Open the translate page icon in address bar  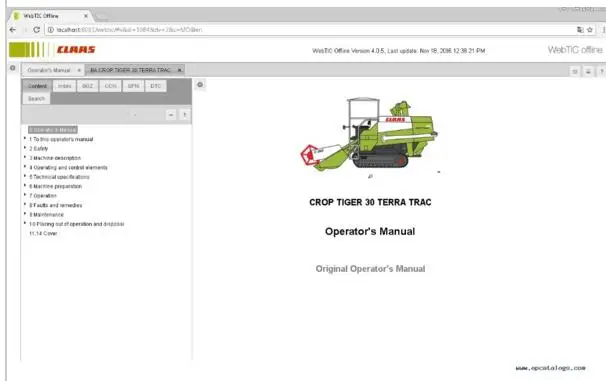pos(580,30)
